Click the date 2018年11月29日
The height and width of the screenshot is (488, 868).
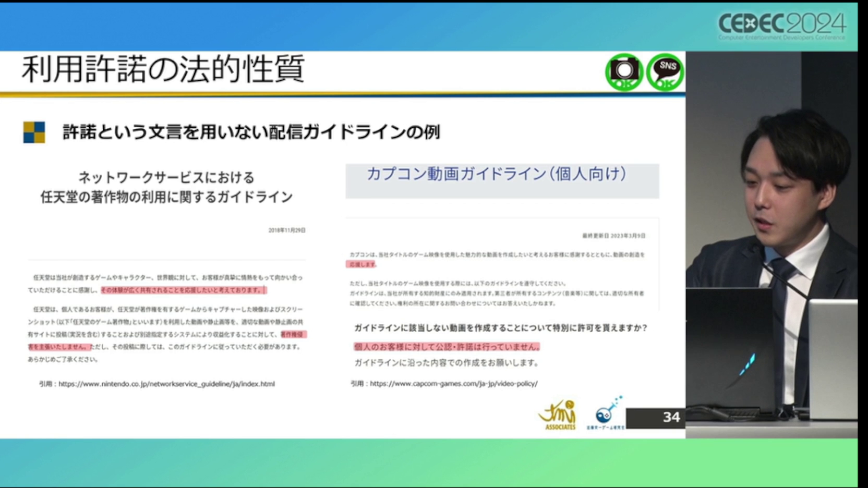point(287,230)
